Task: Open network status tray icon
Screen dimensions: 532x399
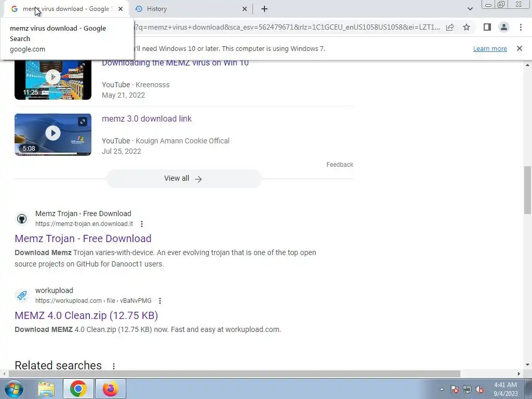Action: (x=467, y=390)
